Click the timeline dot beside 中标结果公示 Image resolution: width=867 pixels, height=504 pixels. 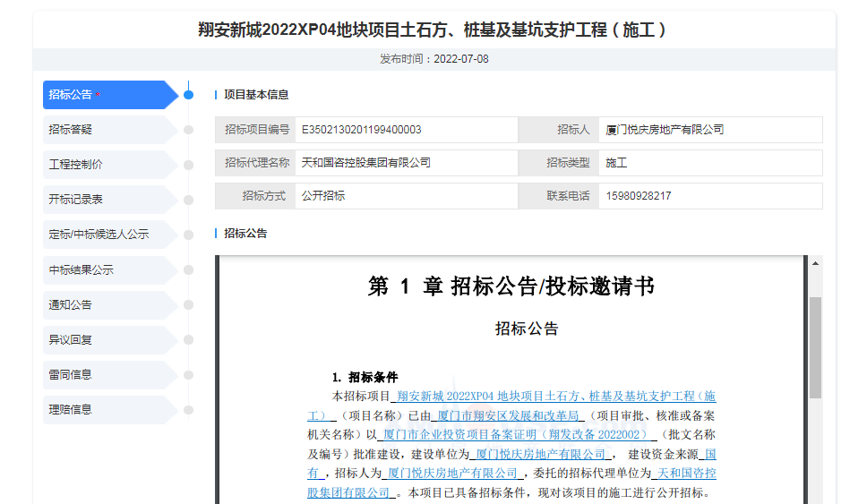click(188, 269)
